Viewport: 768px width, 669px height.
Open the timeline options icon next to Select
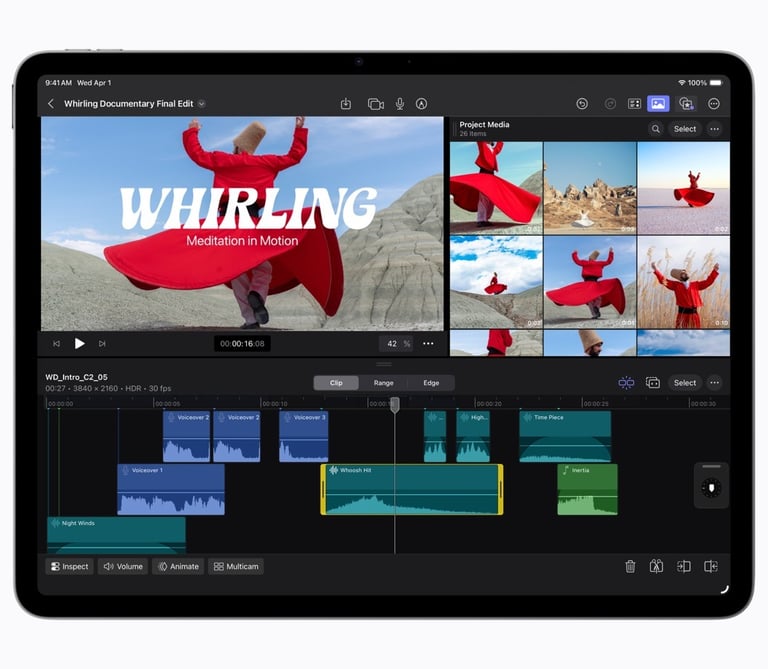[653, 383]
